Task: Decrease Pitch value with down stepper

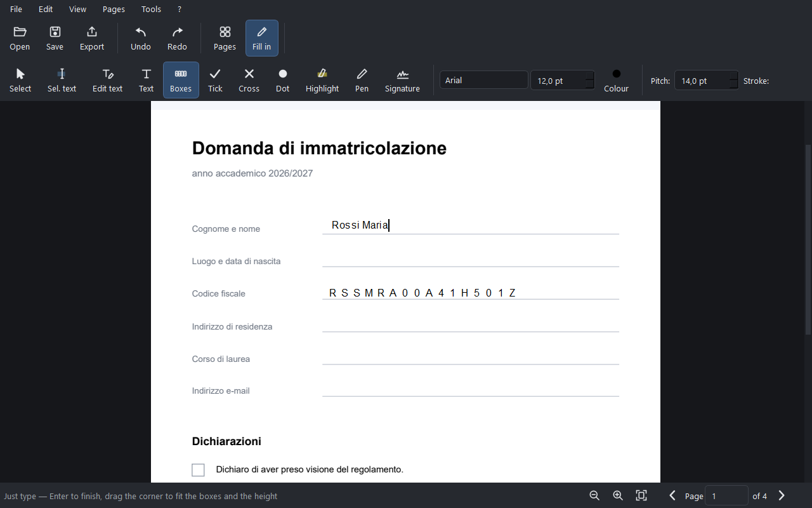Action: [733, 85]
